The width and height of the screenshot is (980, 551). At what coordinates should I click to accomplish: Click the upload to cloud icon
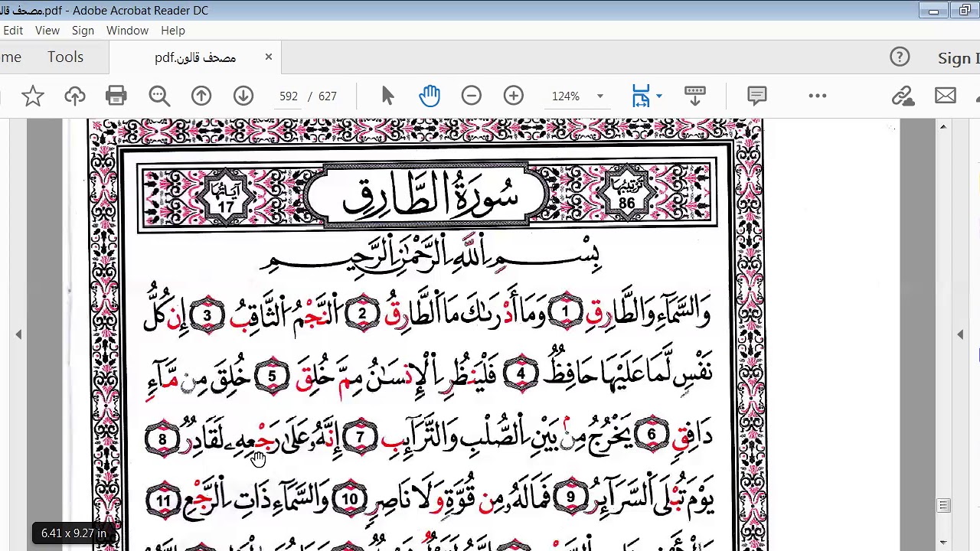74,96
